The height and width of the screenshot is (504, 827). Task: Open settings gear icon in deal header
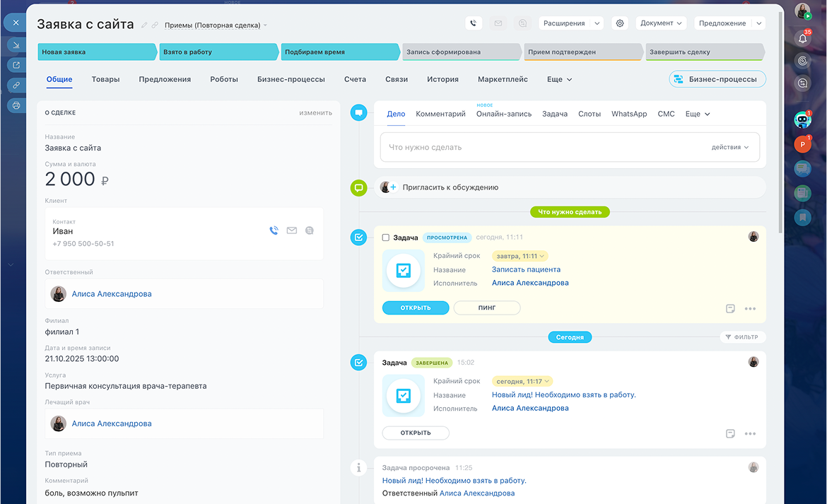[x=620, y=23]
